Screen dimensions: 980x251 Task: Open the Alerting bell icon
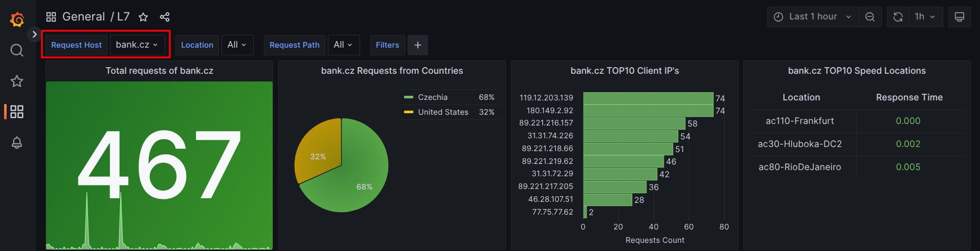tap(17, 142)
